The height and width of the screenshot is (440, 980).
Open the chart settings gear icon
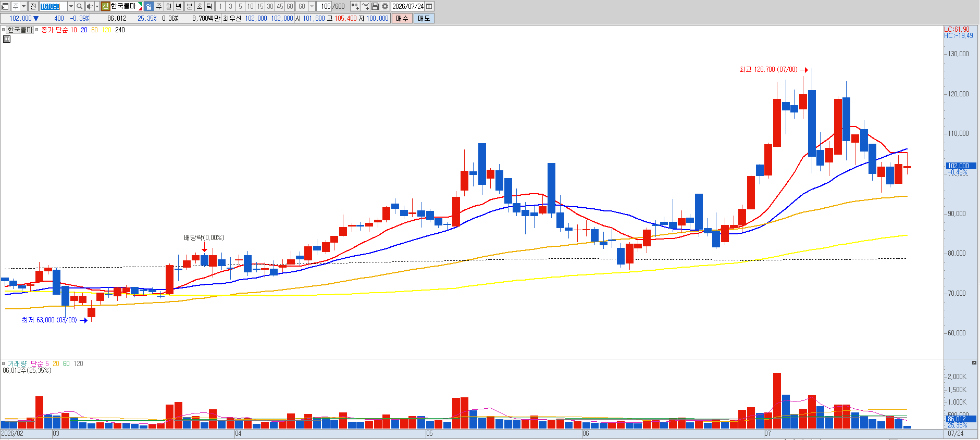[x=385, y=6]
